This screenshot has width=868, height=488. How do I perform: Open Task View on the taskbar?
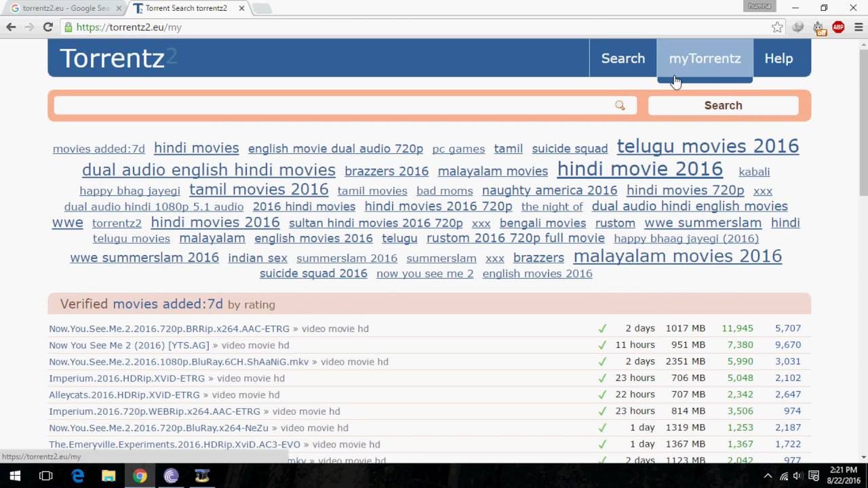45,476
